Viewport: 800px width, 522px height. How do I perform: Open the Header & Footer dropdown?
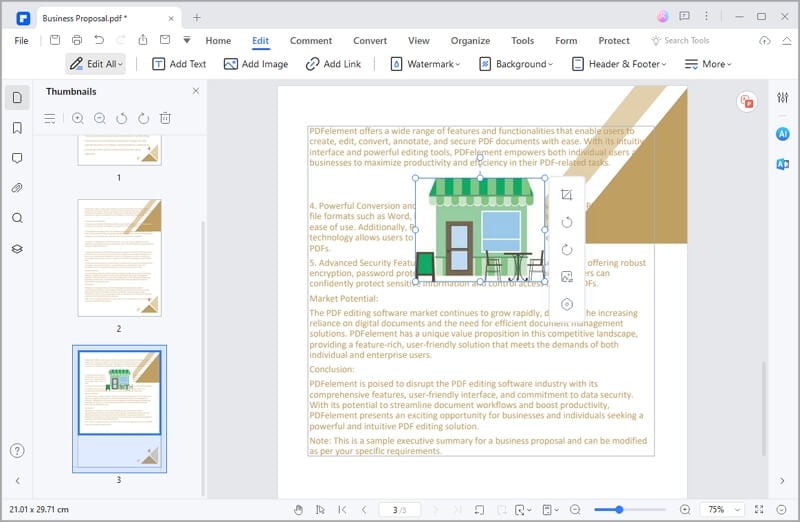[x=619, y=64]
